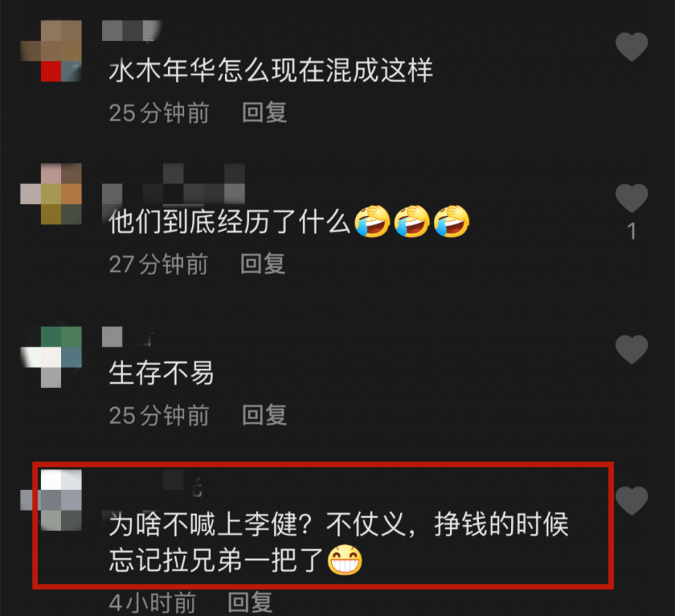
Task: Click the 27分钟前 timestamp
Action: [158, 264]
